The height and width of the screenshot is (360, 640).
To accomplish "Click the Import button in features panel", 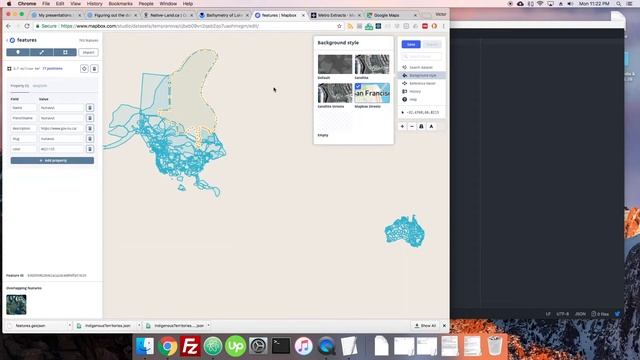I will (88, 52).
